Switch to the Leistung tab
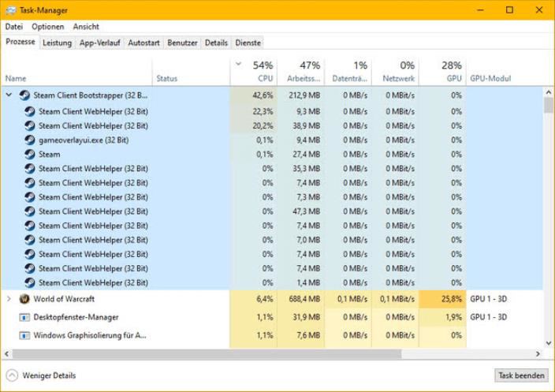Screen dimensions: 555x392 point(57,43)
